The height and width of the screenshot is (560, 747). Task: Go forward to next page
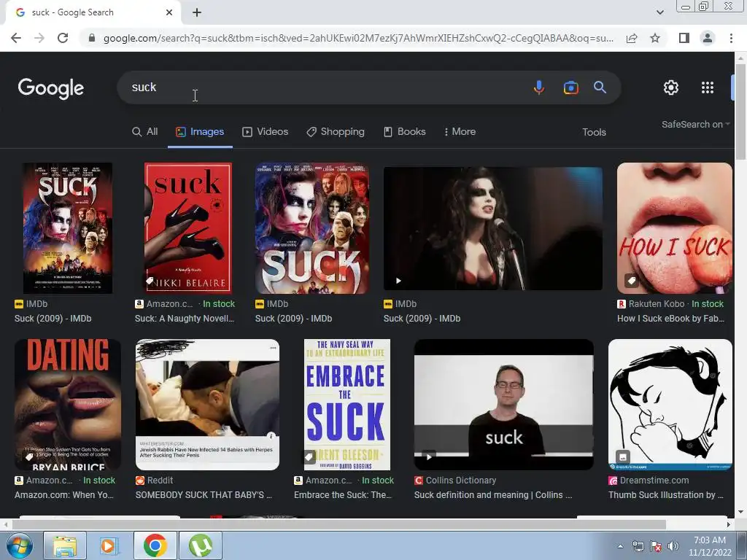click(39, 38)
